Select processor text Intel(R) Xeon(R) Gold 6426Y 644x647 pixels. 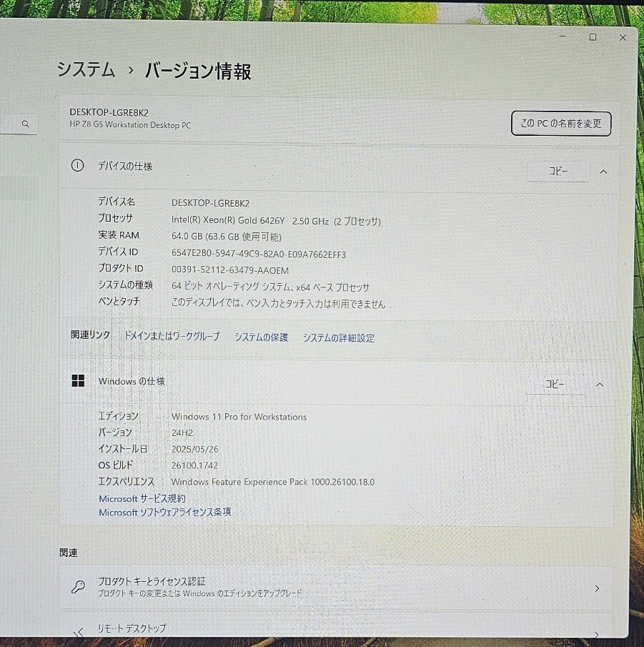coord(228,220)
